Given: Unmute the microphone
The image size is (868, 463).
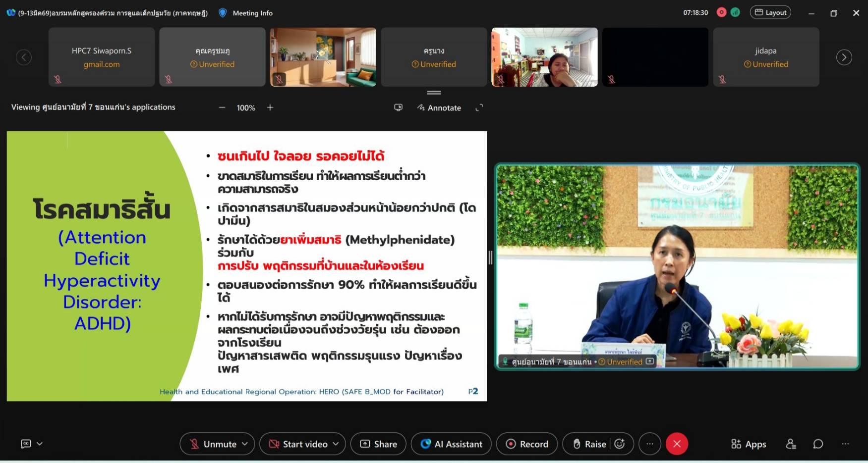Looking at the screenshot, I should pos(213,444).
